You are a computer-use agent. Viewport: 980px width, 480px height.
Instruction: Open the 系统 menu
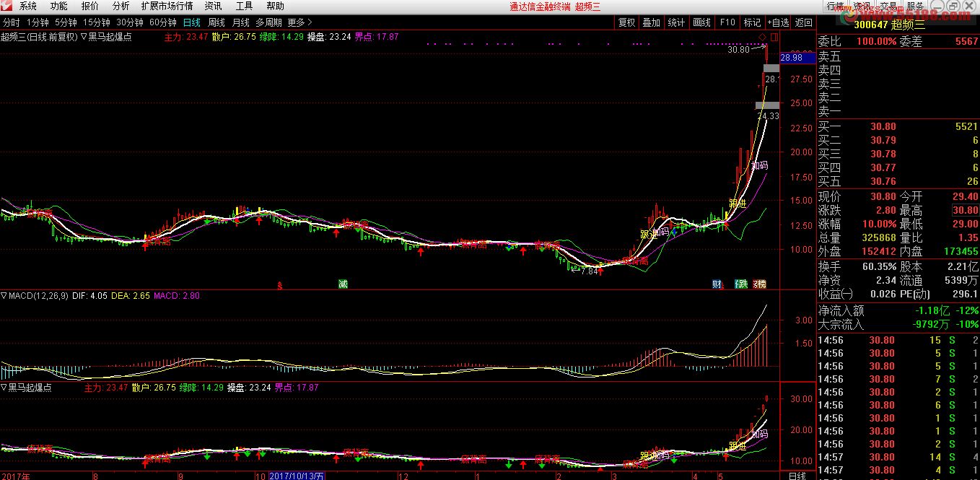pos(28,6)
